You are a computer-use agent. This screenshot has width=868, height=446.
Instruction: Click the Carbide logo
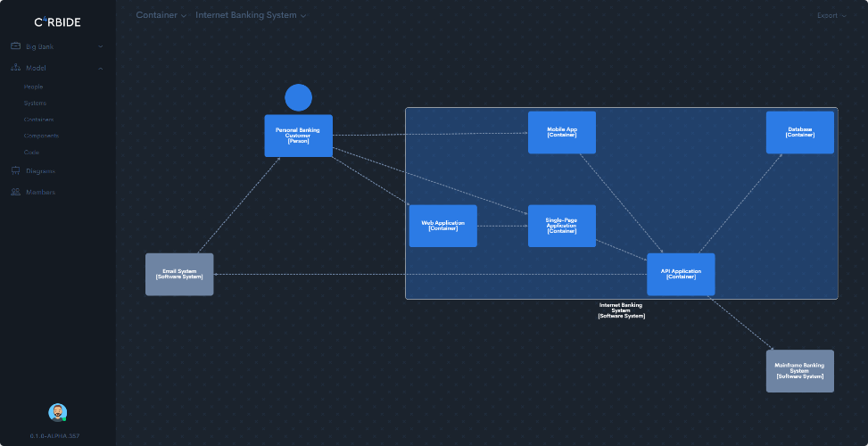(58, 22)
